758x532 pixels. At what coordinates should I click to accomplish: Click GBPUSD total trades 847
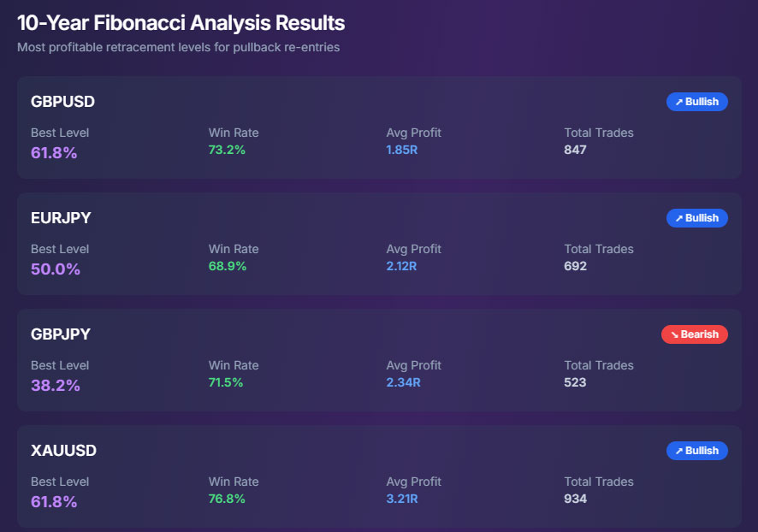[575, 150]
